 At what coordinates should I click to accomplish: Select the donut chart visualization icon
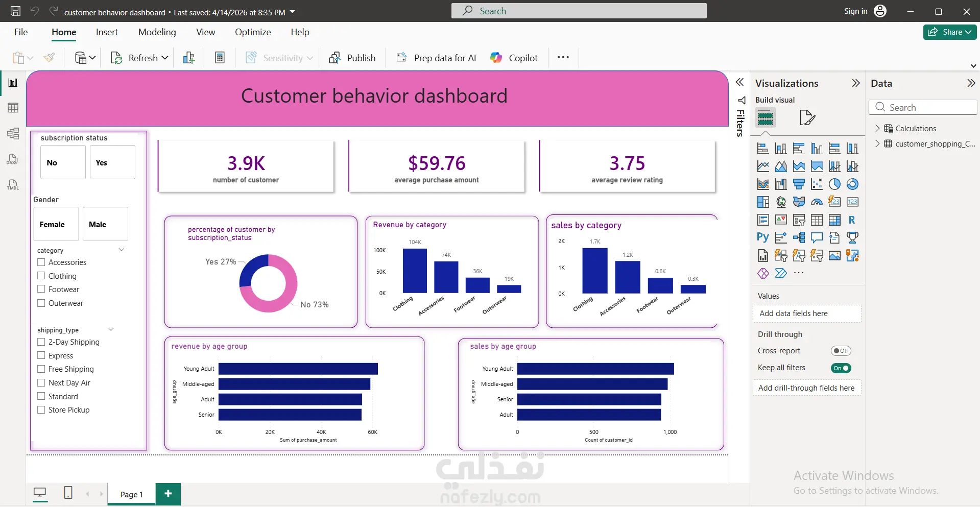(852, 184)
